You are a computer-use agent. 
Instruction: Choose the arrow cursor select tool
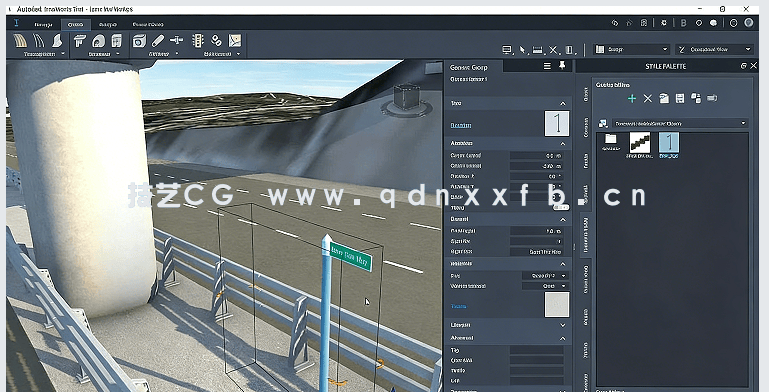tap(522, 50)
